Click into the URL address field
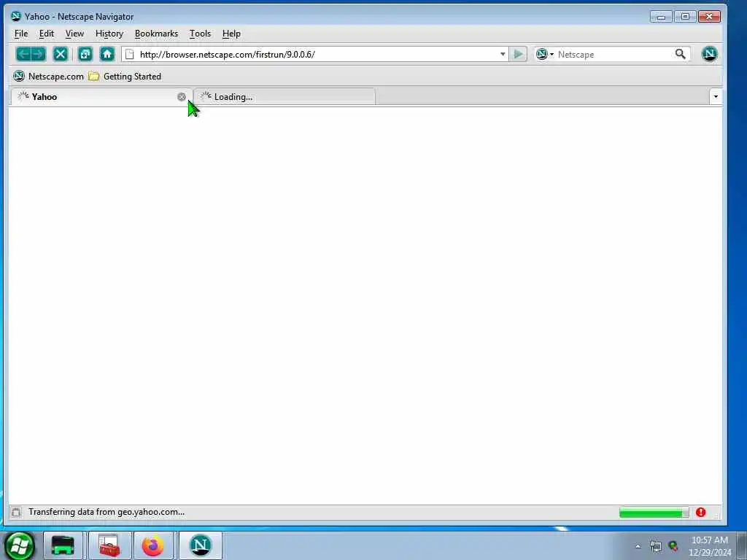Image resolution: width=747 pixels, height=560 pixels. (x=317, y=54)
